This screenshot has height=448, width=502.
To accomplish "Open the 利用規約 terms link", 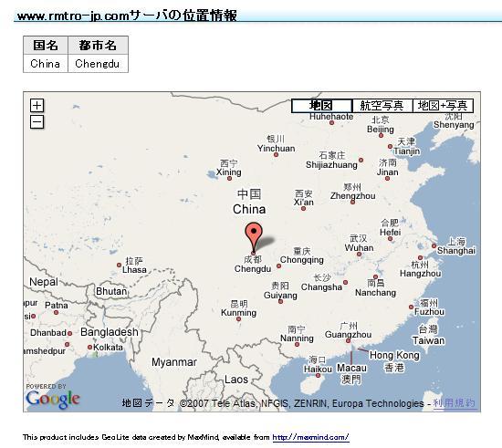I will [x=454, y=403].
